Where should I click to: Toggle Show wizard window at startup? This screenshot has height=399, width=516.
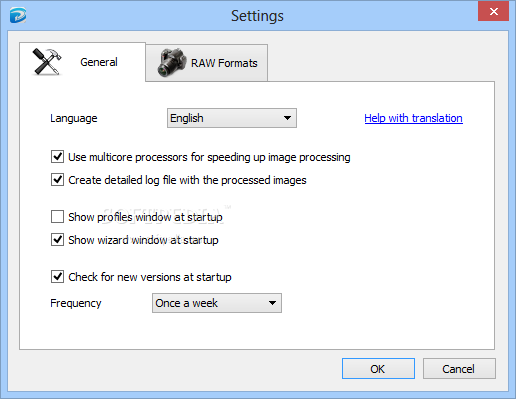[57, 240]
